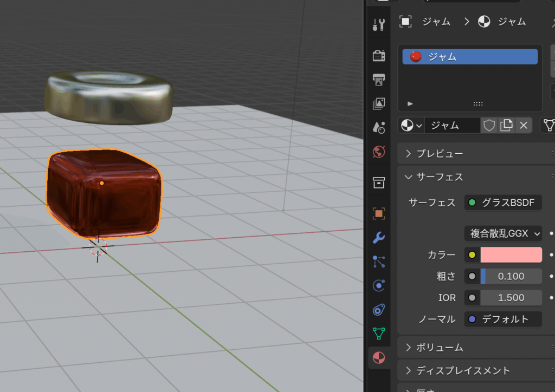Open the Modifiers properties tab

[379, 237]
